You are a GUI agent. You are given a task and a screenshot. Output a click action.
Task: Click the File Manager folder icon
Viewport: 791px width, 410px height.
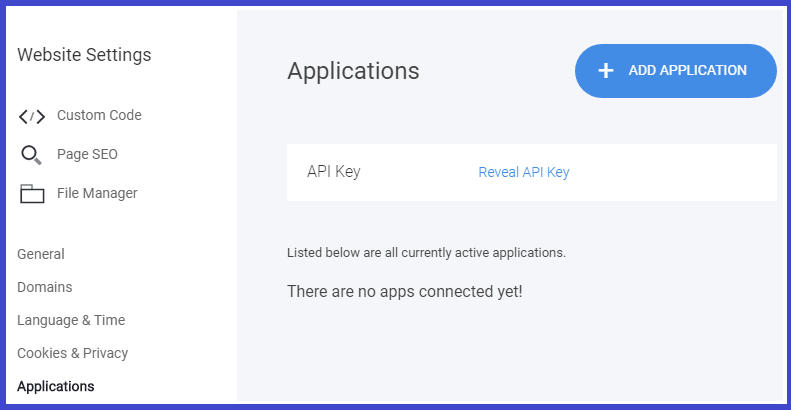(32, 194)
